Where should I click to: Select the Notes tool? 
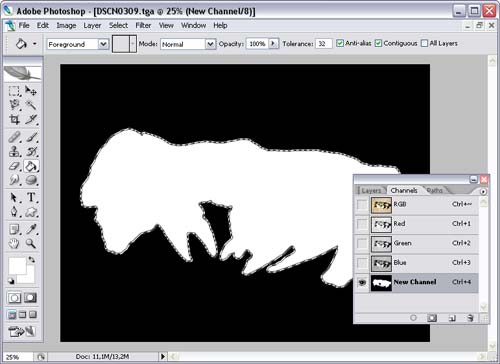click(x=14, y=229)
